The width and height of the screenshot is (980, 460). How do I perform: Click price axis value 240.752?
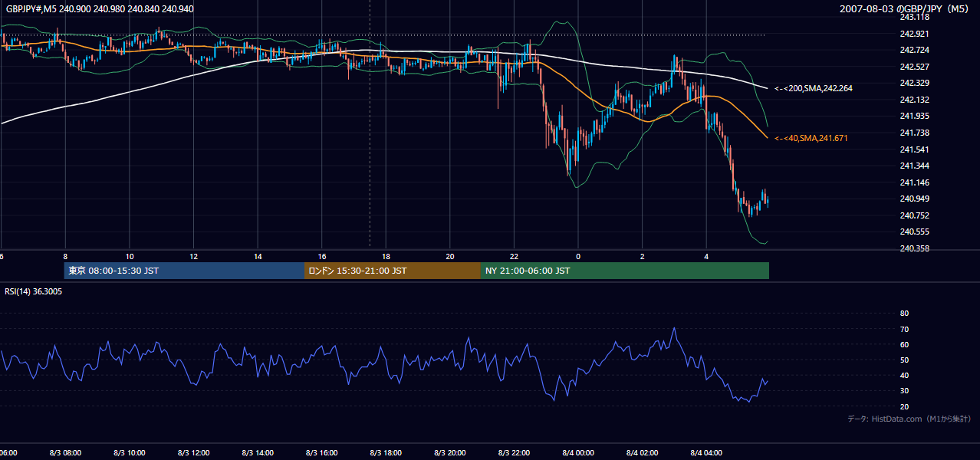[914, 215]
